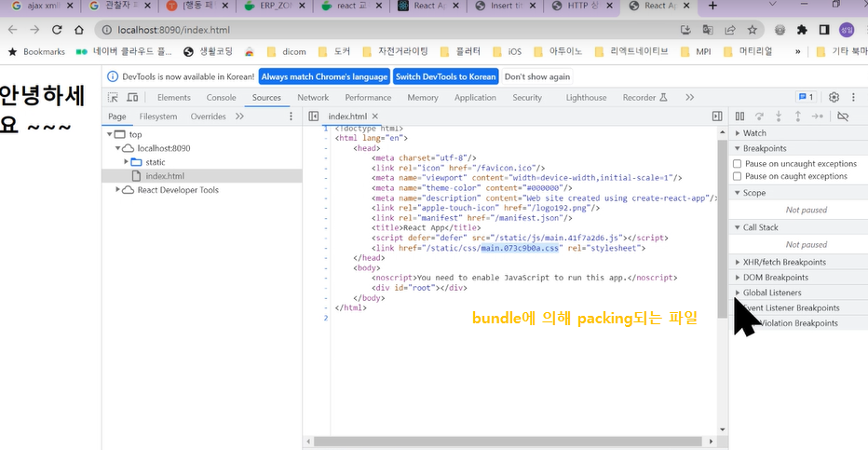Toggle the device toolbar icon

[x=132, y=98]
